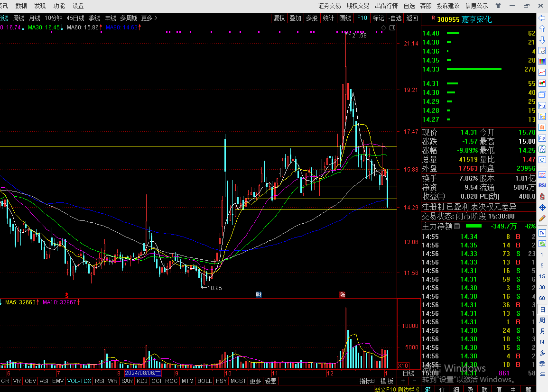Toggle the 复权 price adjustment button

click(x=279, y=18)
